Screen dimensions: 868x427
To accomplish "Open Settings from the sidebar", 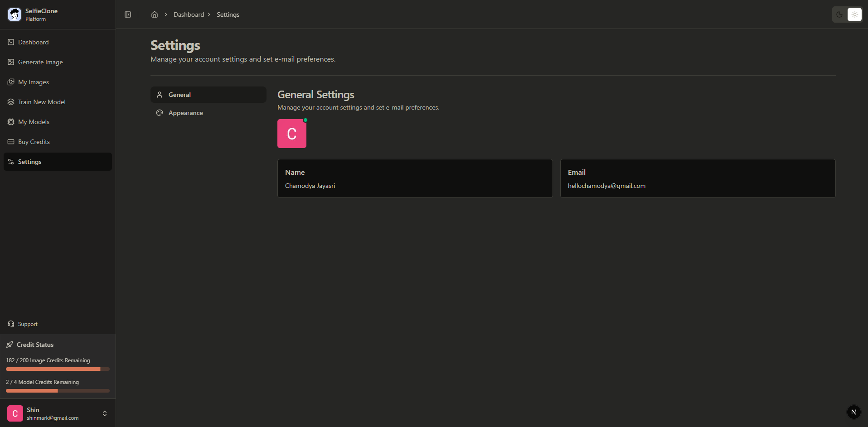I will pos(29,162).
